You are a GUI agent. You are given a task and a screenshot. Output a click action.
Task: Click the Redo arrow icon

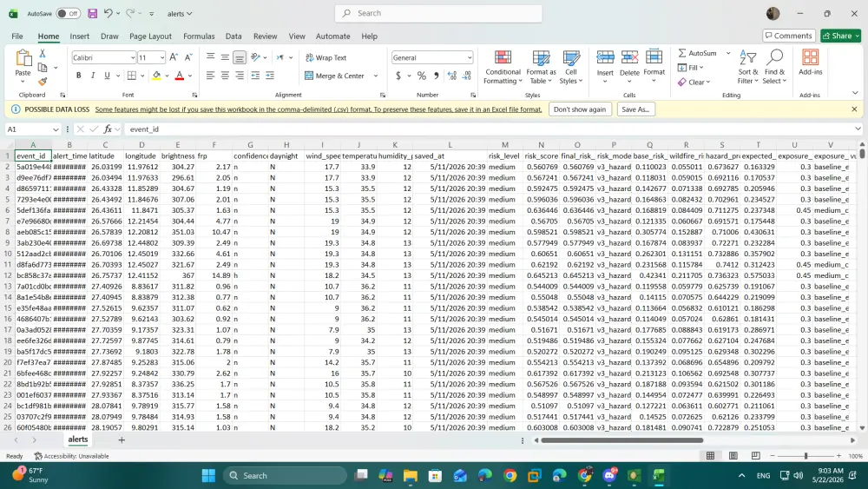pos(130,13)
